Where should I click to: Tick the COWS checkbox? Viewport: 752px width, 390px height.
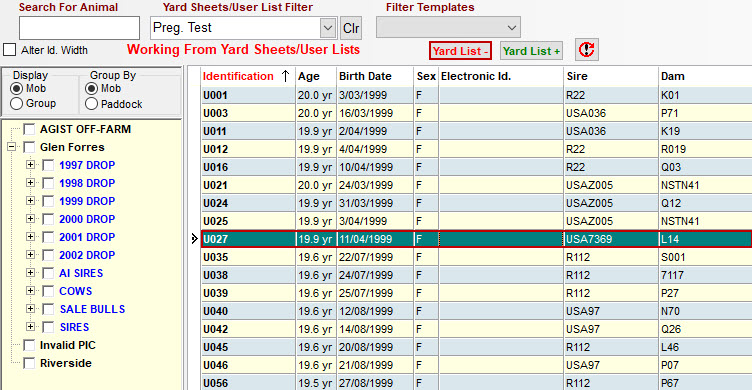[48, 291]
